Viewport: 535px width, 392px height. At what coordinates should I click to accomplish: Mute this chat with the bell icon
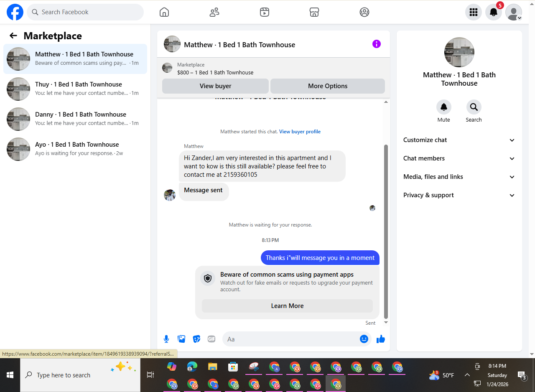[444, 107]
